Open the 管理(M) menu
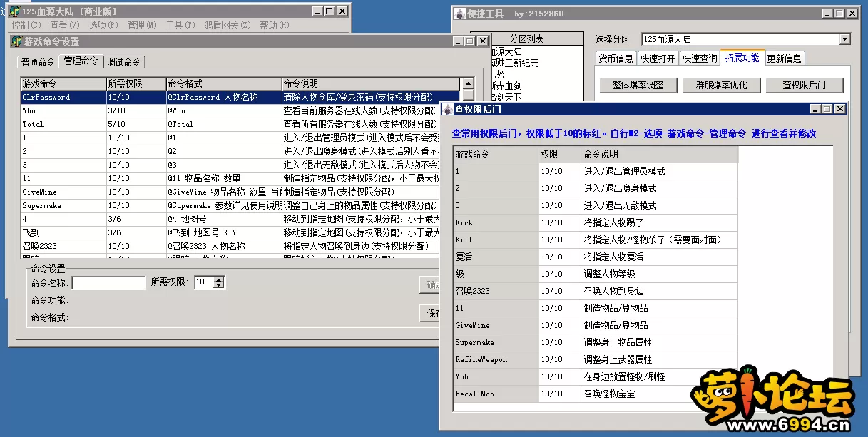Image resolution: width=868 pixels, height=437 pixels. (142, 25)
